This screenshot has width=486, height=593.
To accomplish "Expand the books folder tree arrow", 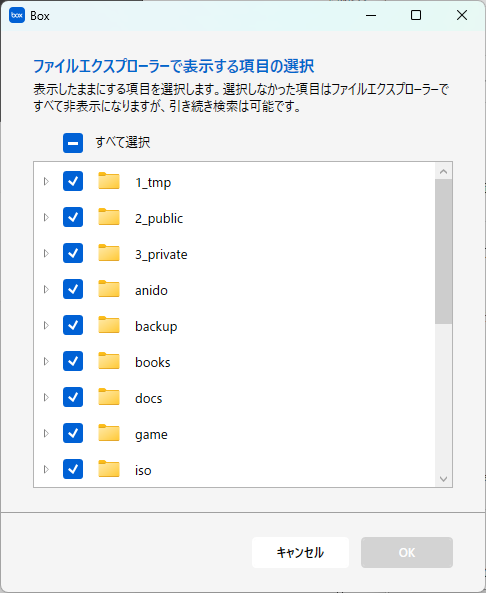I will pyautogui.click(x=46, y=361).
